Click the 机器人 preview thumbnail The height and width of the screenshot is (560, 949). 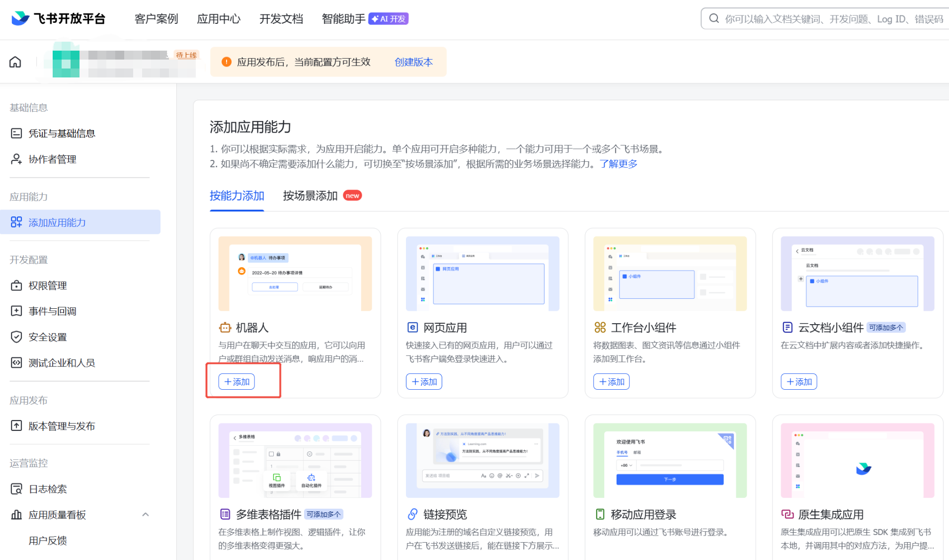click(295, 274)
